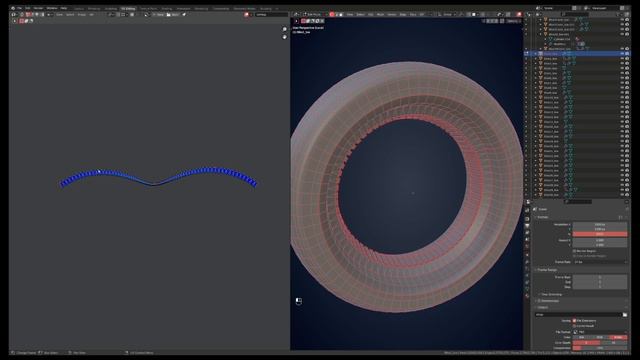Select vertex select mode in 3D viewport header

[332, 14]
